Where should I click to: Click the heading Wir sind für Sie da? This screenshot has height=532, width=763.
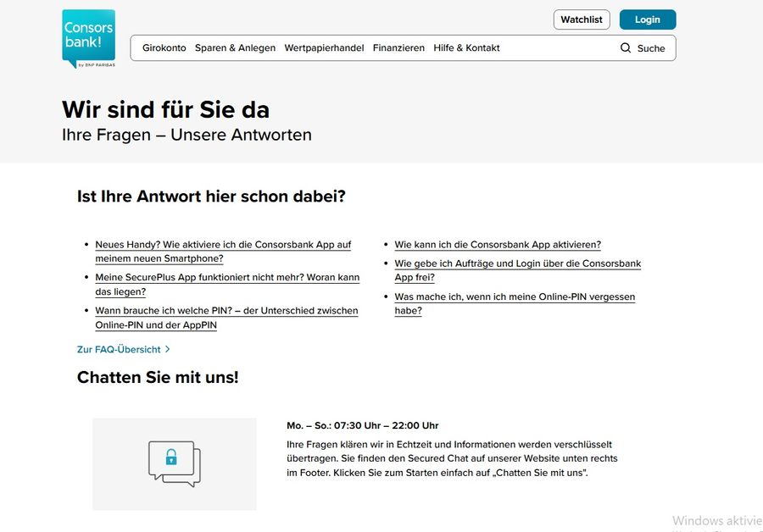[165, 109]
